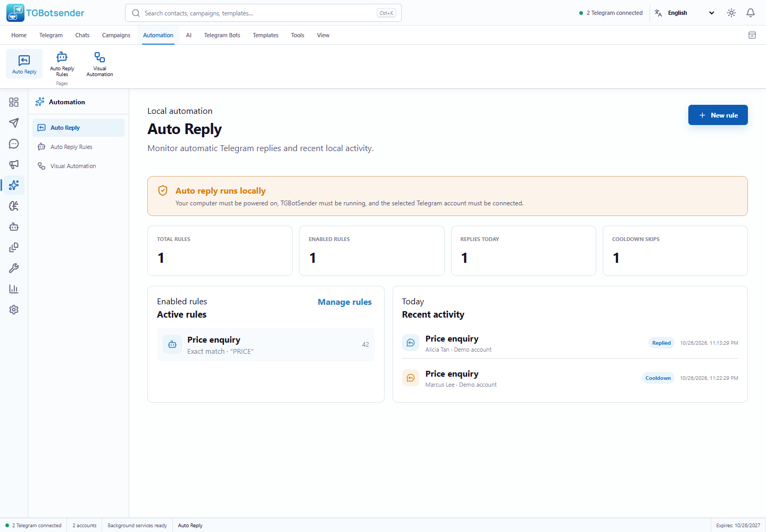The width and height of the screenshot is (766, 532).
Task: Open the dashboard grid sidebar icon
Action: [x=14, y=102]
